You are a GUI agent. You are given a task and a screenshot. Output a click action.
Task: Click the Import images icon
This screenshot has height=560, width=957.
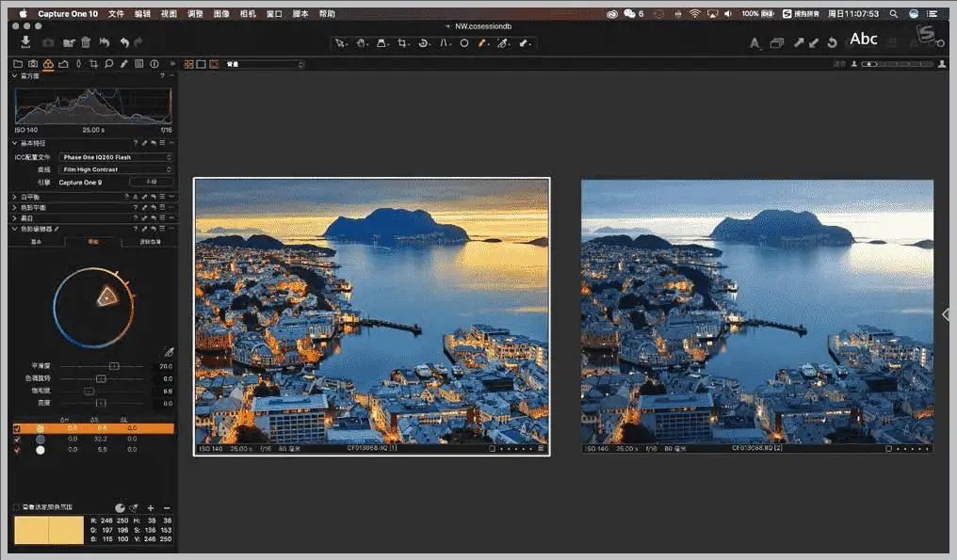26,42
